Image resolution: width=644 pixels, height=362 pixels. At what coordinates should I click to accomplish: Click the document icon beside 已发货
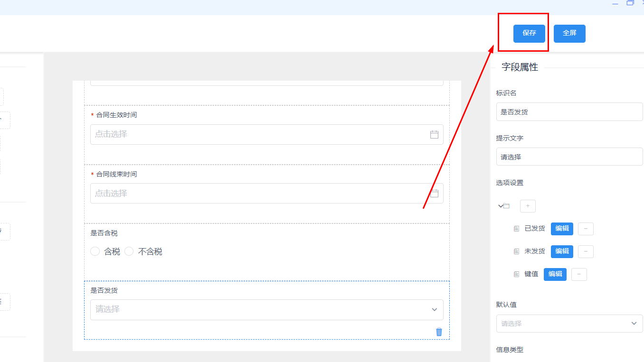coord(516,229)
